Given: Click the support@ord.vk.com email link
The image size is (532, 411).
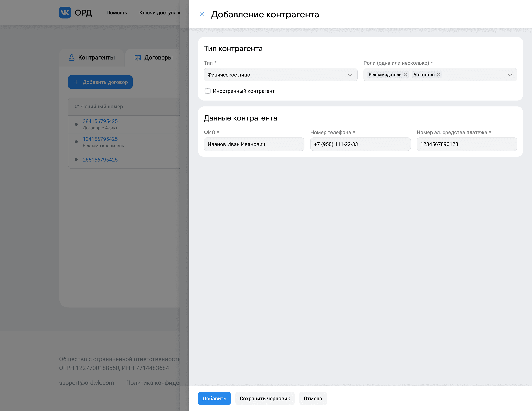Looking at the screenshot, I should tap(86, 383).
